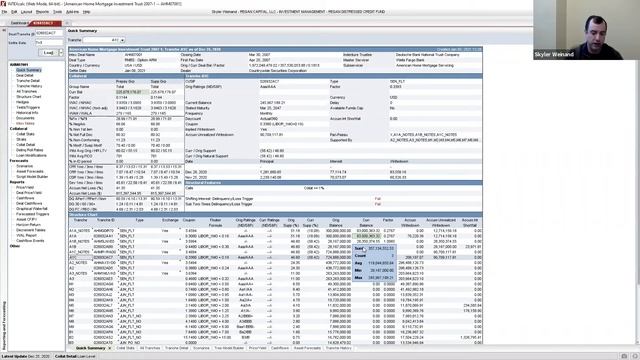Switch to the Dashboard tab
The width and height of the screenshot is (640, 360).
click(19, 23)
